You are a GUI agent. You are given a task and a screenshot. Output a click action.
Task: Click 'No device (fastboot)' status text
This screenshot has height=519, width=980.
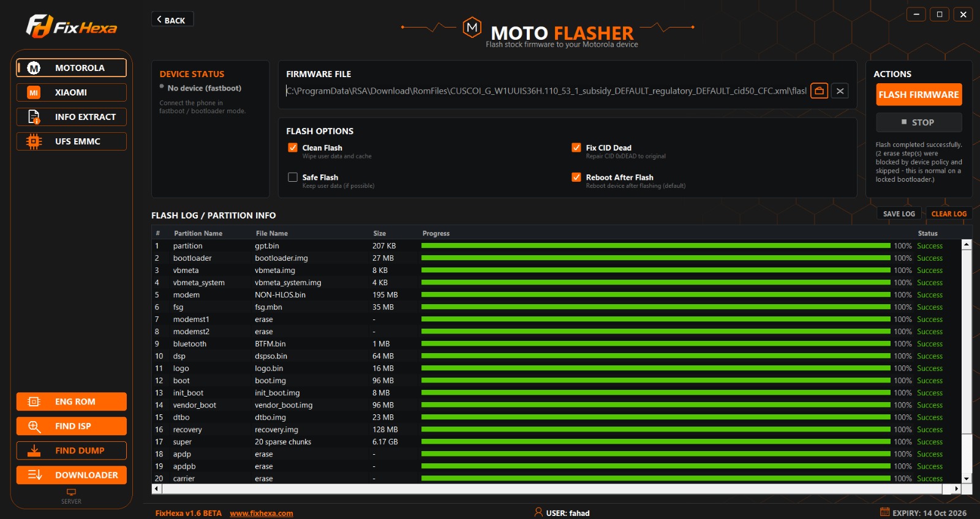[204, 88]
